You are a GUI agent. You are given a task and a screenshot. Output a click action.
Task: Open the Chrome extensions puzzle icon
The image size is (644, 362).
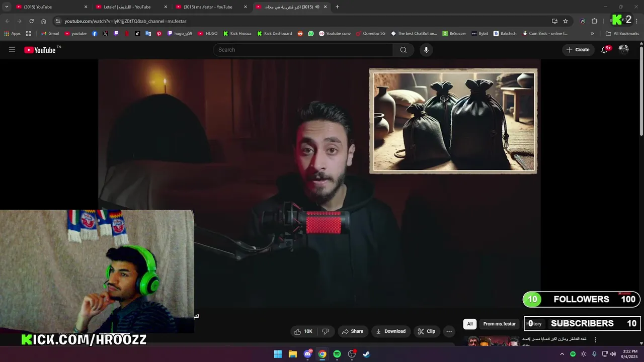coord(595,21)
